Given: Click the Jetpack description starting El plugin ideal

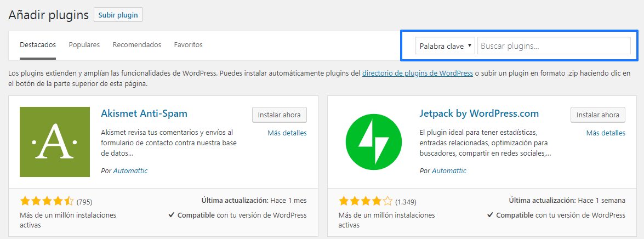Looking at the screenshot, I should click(x=485, y=143).
